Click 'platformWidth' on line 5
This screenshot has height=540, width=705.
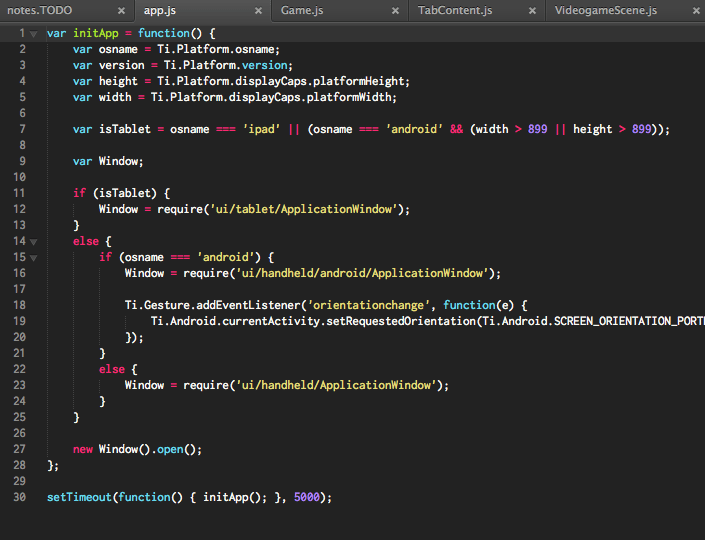[x=349, y=97]
